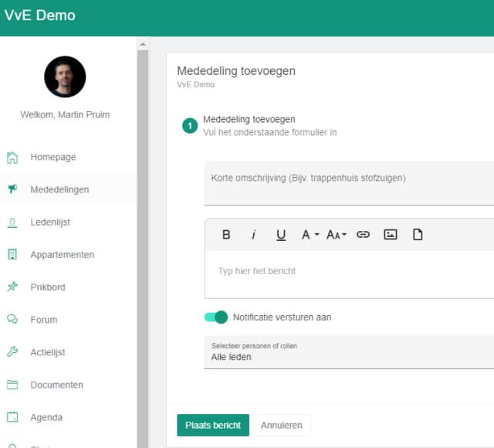This screenshot has width=494, height=448.
Task: Toggle italic text formatting
Action: [x=253, y=235]
